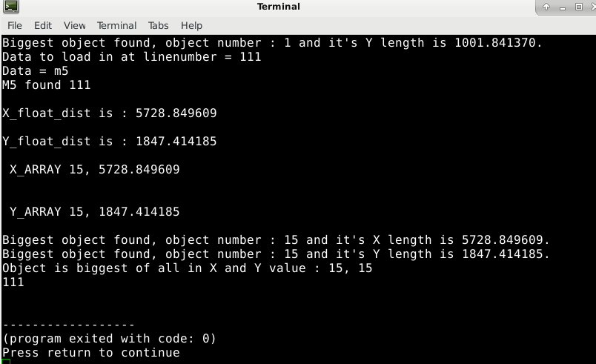
Task: Maximize the Terminal window
Action: 578,7
